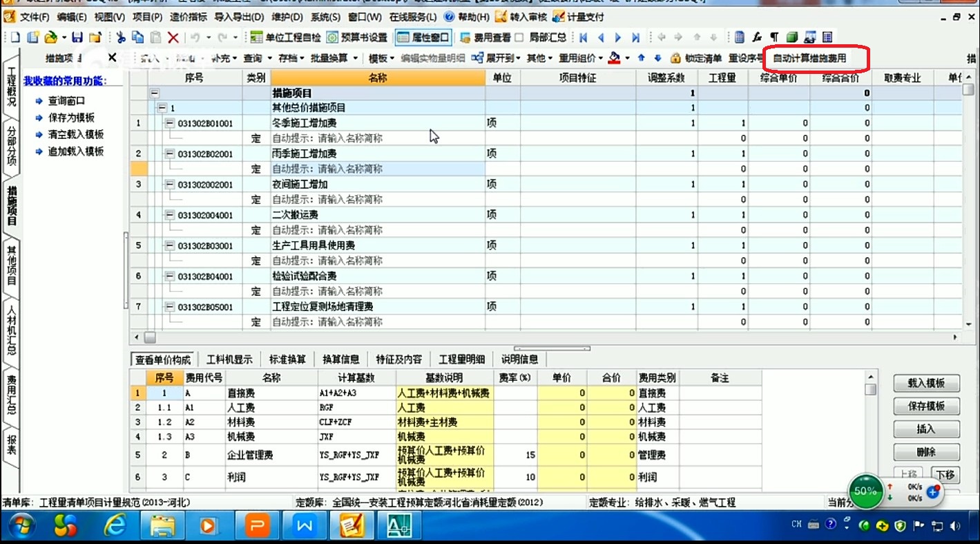Click the 锁定清单 lock icon
Image resolution: width=980 pixels, height=544 pixels.
(x=675, y=58)
